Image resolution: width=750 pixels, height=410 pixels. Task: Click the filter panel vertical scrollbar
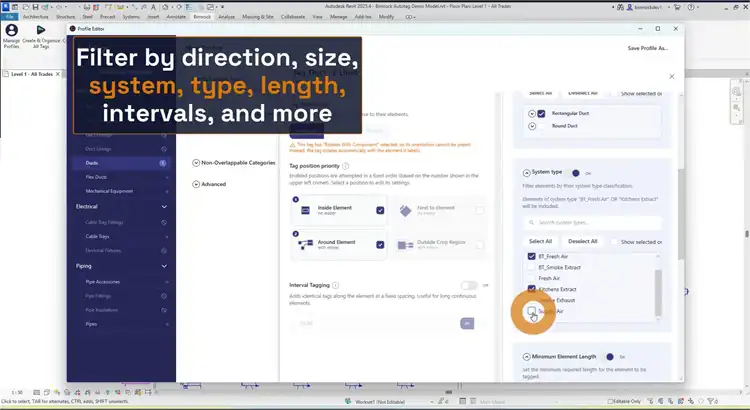[681, 215]
